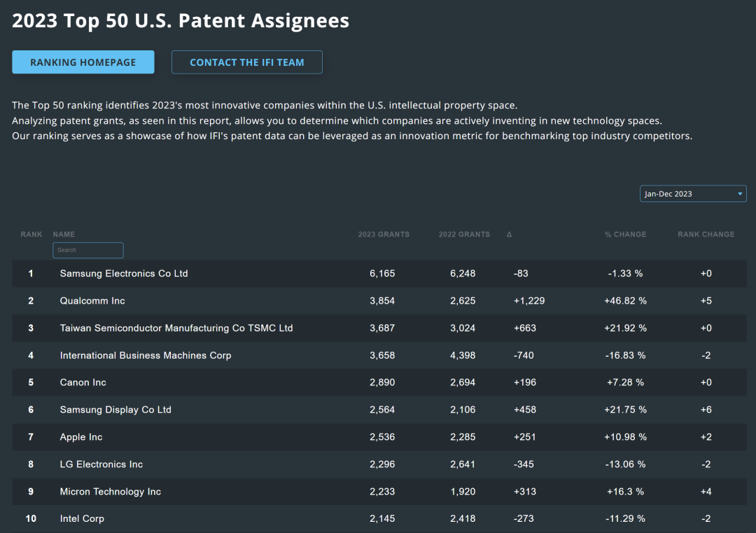Click IBM delta value -740
This screenshot has width=756, height=533.
click(524, 355)
